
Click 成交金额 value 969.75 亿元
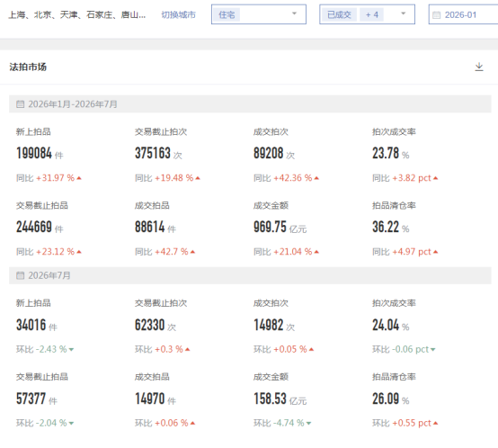280,227
